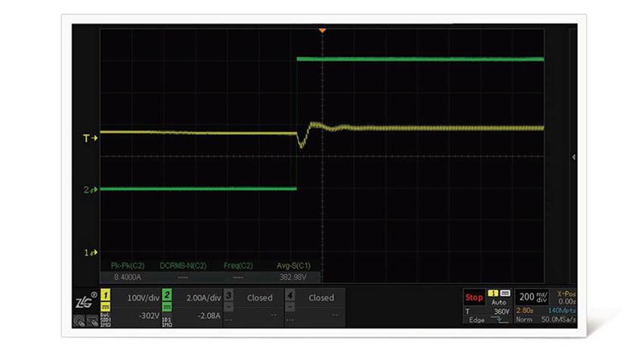The height and width of the screenshot is (364, 644).
Task: Click the DCRMS-N(C2) measurement label
Action: click(x=183, y=265)
